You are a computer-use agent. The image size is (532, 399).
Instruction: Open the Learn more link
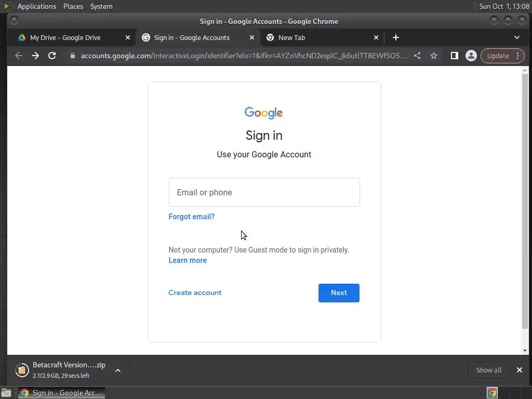tap(188, 260)
